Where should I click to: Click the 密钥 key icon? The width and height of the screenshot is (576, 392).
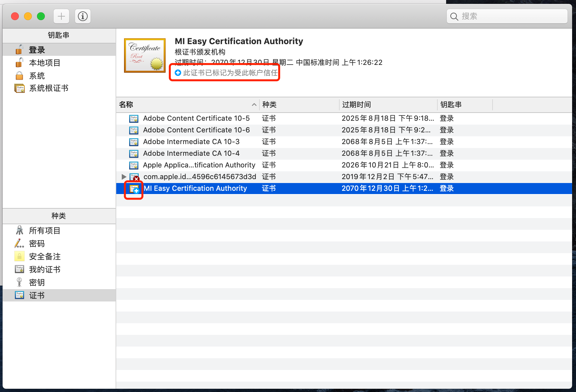[19, 282]
